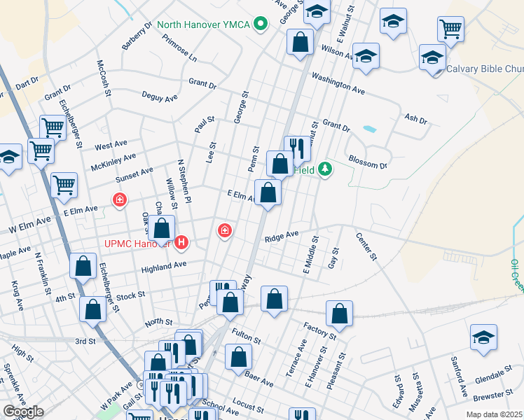Image resolution: width=524 pixels, height=420 pixels.
Task: Select the grocery cart marker left of Sunset Ave
Action: (x=64, y=187)
